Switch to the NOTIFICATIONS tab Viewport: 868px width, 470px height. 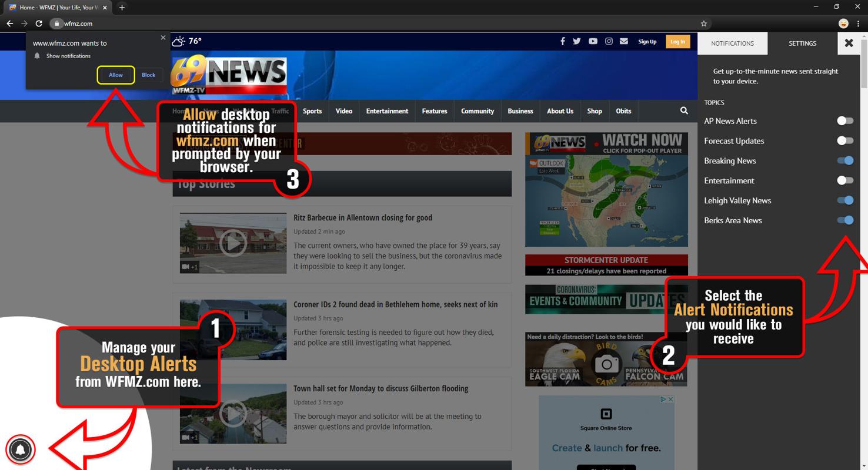coord(732,43)
